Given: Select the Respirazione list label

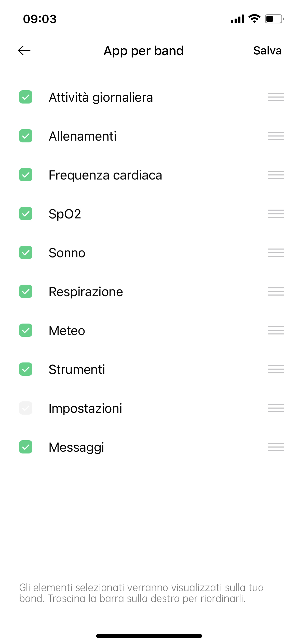Looking at the screenshot, I should click(x=86, y=292).
